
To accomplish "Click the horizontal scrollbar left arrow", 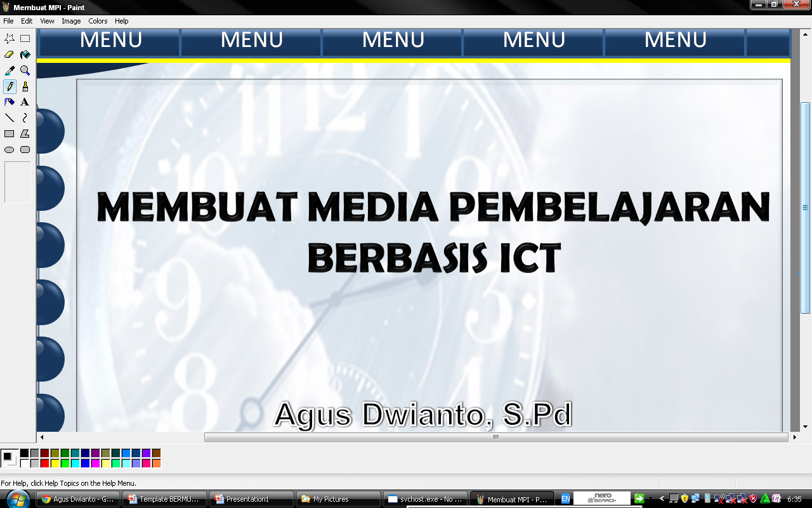I will (x=42, y=437).
